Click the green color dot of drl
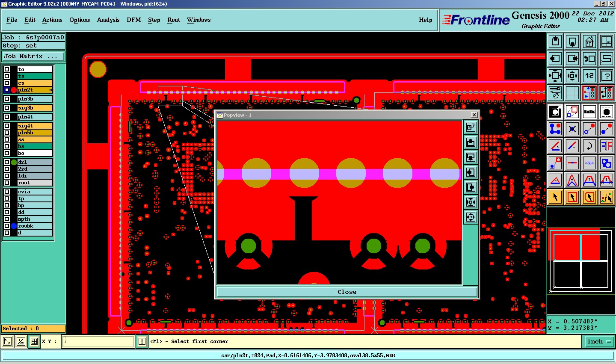The width and height of the screenshot is (616, 364). pyautogui.click(x=14, y=162)
